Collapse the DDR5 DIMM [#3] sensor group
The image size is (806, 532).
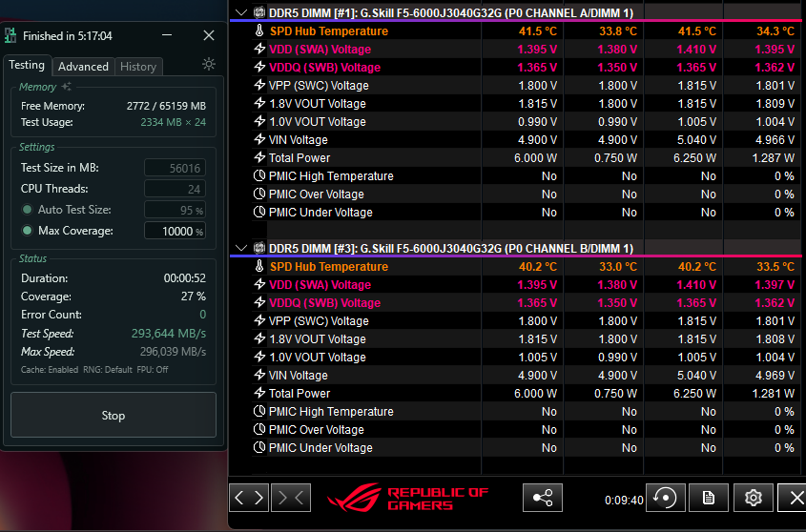pyautogui.click(x=241, y=248)
